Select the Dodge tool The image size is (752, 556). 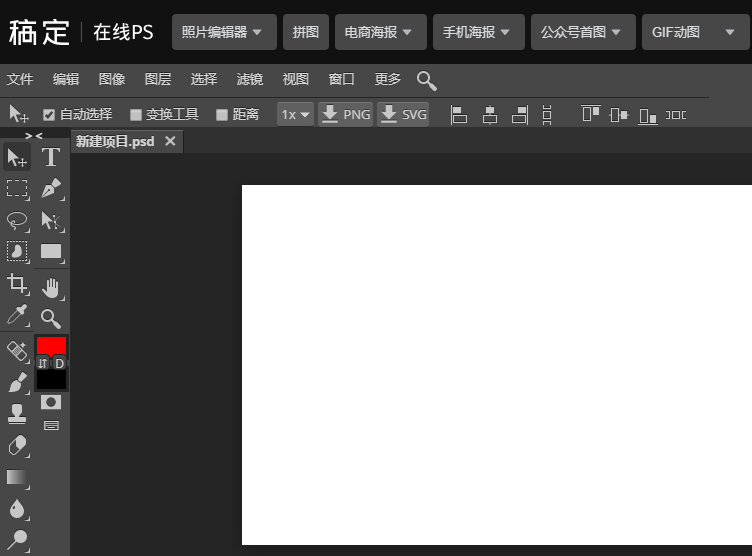(17, 540)
